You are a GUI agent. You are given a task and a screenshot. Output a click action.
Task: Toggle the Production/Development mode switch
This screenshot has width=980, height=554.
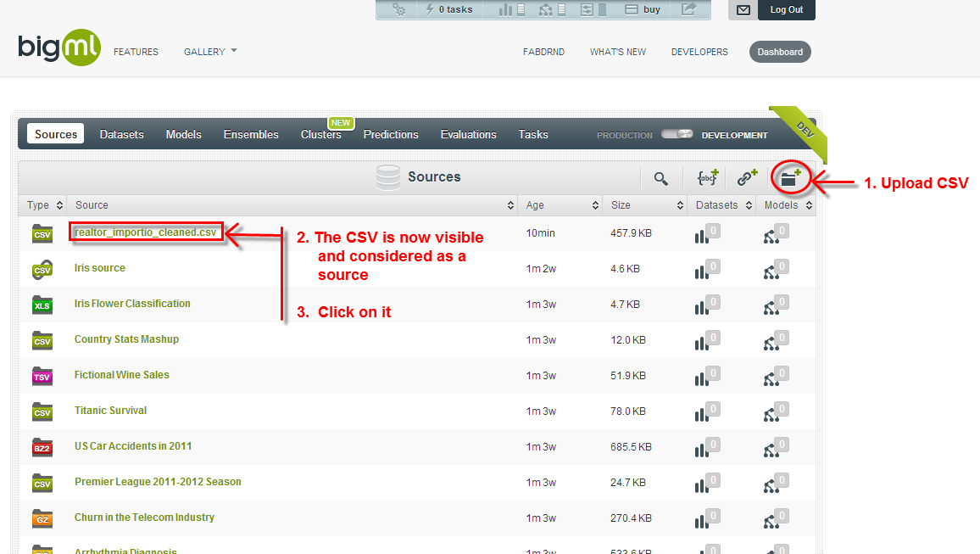coord(677,134)
